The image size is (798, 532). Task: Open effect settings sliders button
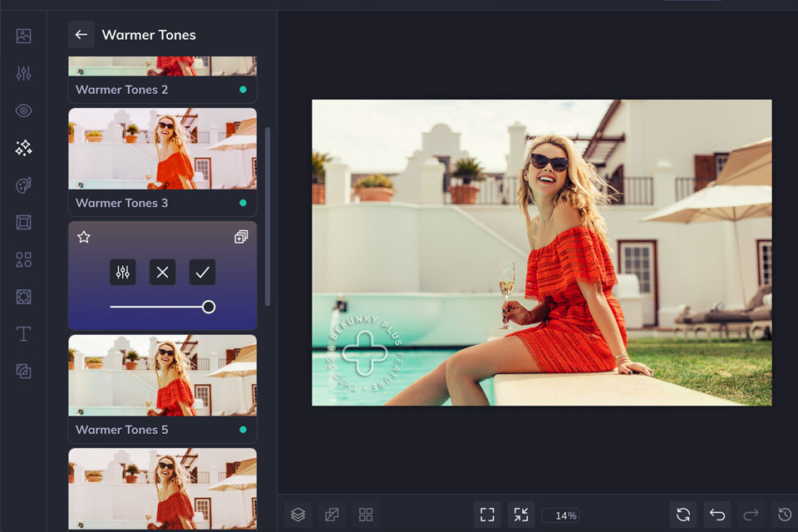pyautogui.click(x=123, y=272)
